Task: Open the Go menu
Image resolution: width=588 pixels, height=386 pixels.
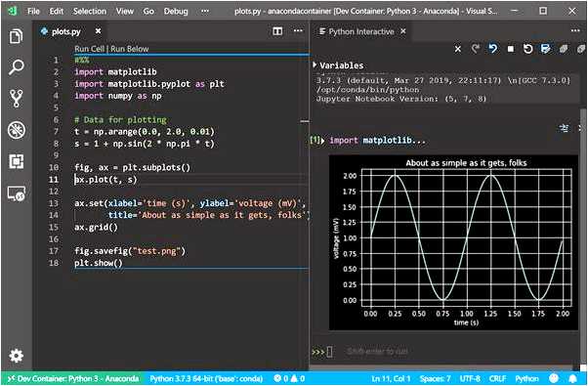Action: point(148,11)
